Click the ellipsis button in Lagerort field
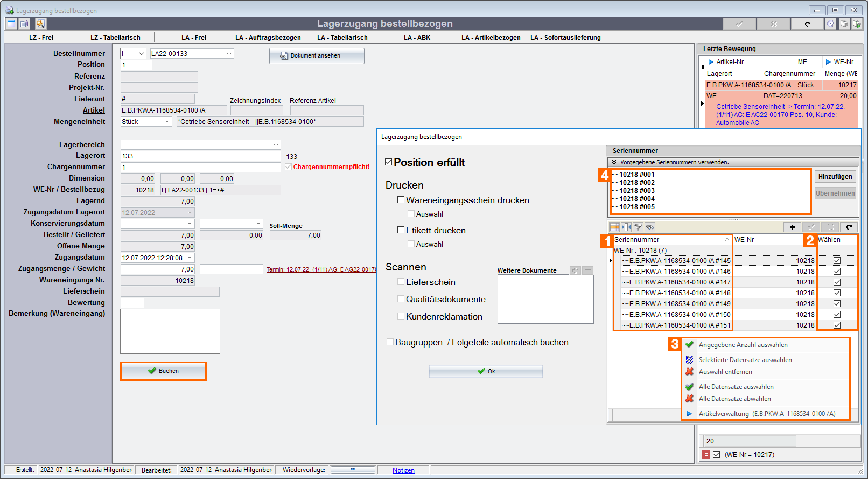 pyautogui.click(x=276, y=156)
